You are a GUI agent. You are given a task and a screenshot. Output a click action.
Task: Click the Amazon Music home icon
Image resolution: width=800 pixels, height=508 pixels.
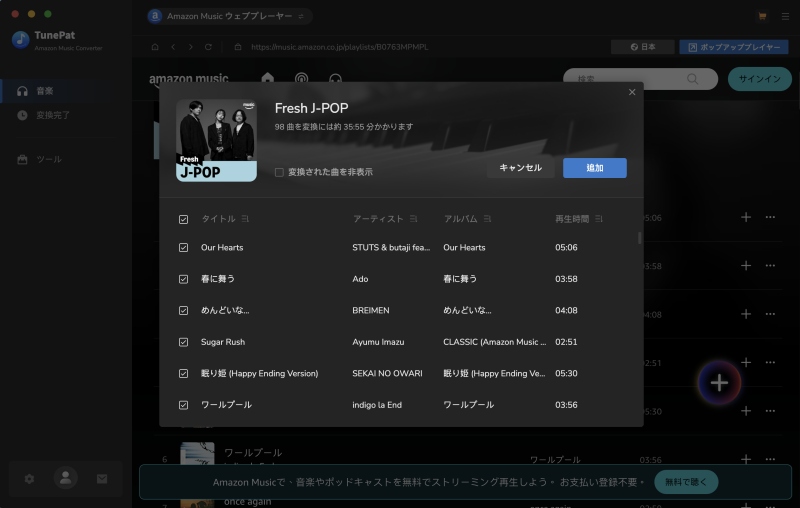(x=267, y=78)
